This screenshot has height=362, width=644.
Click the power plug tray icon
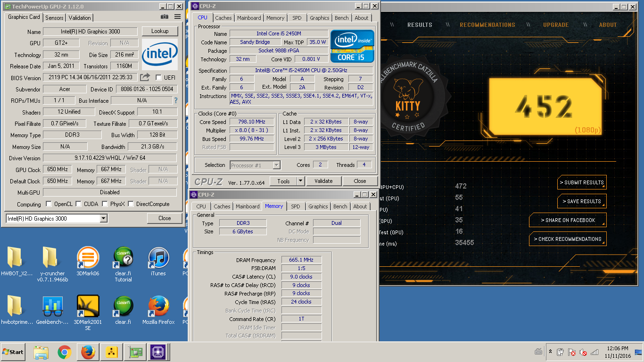560,352
